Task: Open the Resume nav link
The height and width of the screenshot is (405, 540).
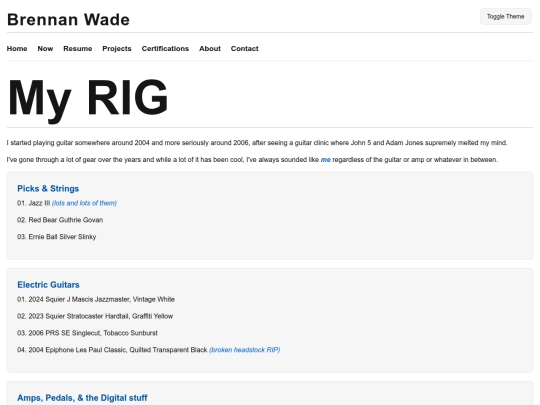Action: point(77,49)
